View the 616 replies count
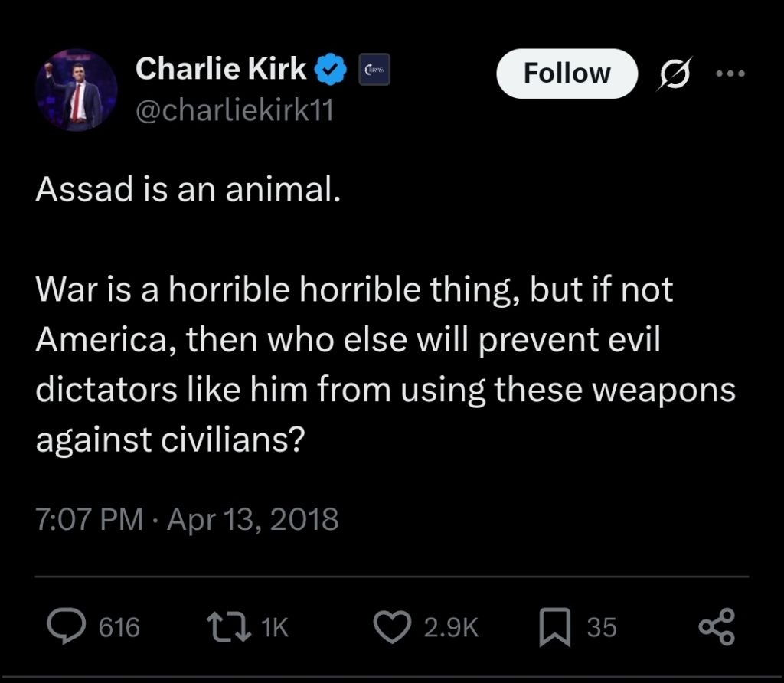 coord(119,627)
